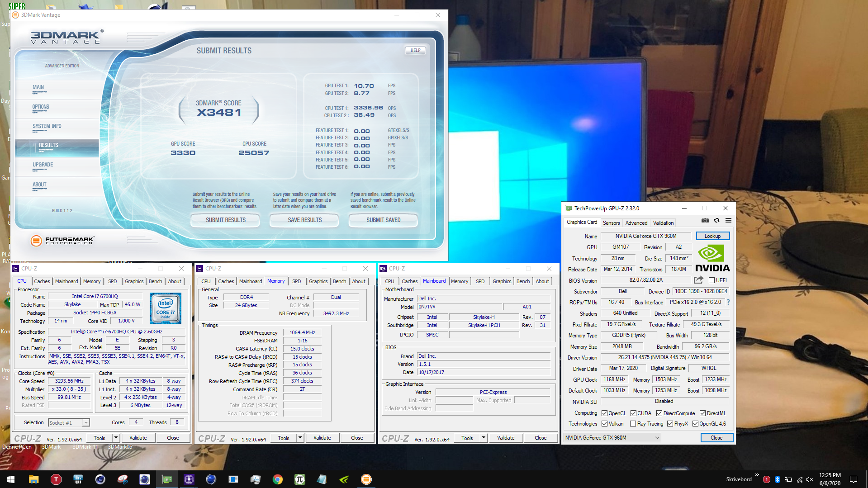Toggle the Vulkan checkbox
This screenshot has height=488, width=868.
(x=604, y=424)
